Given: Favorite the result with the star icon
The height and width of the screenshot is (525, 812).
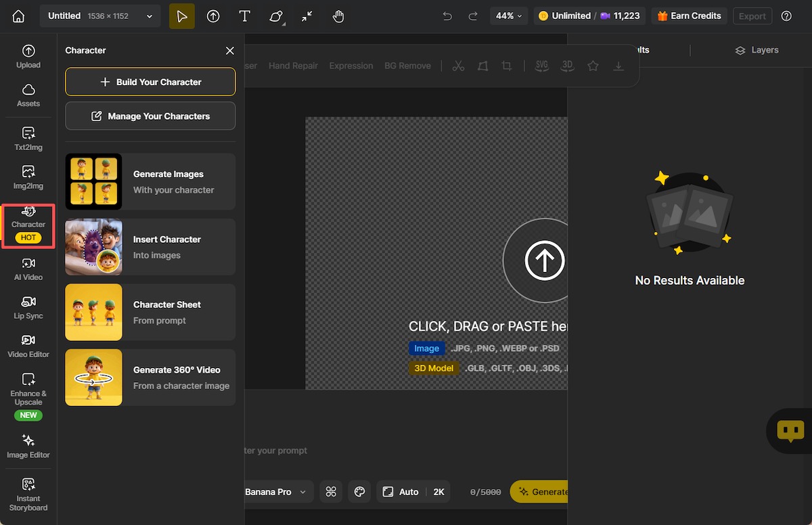Looking at the screenshot, I should pyautogui.click(x=593, y=65).
